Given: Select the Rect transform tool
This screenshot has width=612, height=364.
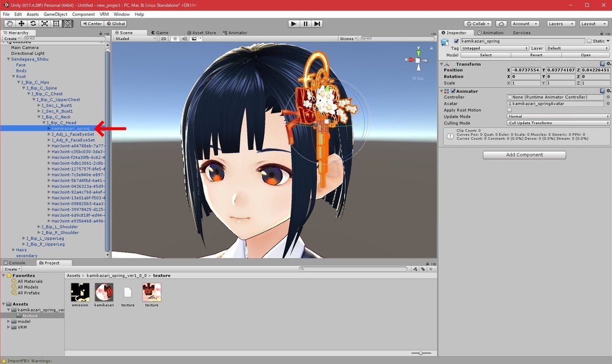Looking at the screenshot, I should coord(57,23).
